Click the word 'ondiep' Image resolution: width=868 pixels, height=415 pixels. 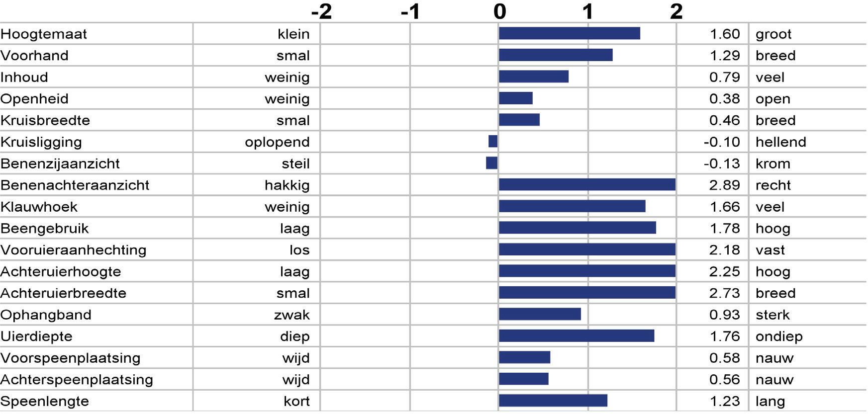[778, 336]
